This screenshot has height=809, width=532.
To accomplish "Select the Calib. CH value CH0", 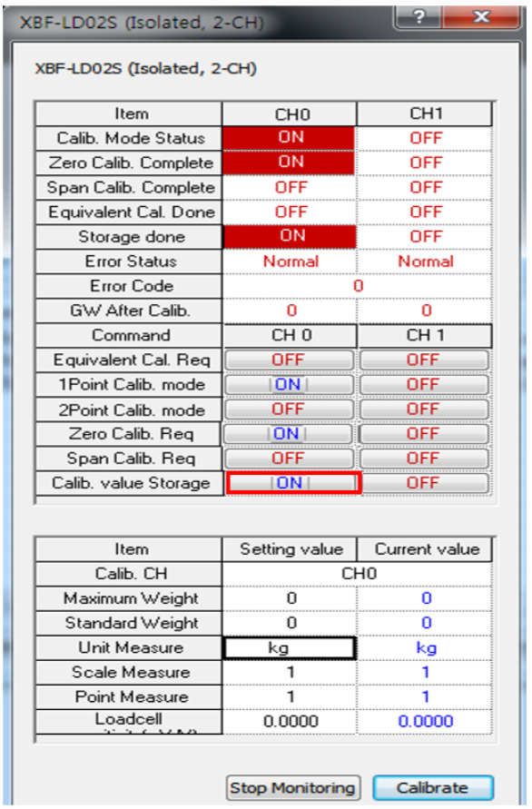I will [x=358, y=574].
